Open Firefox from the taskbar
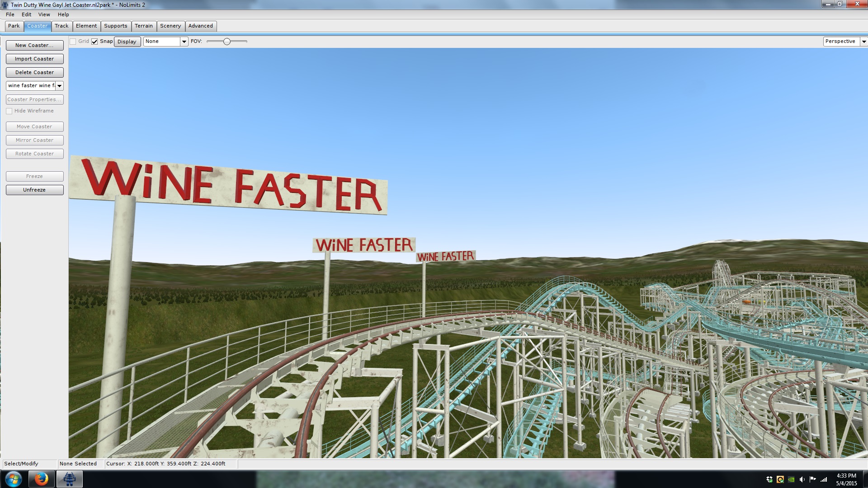The width and height of the screenshot is (868, 488). 41,479
